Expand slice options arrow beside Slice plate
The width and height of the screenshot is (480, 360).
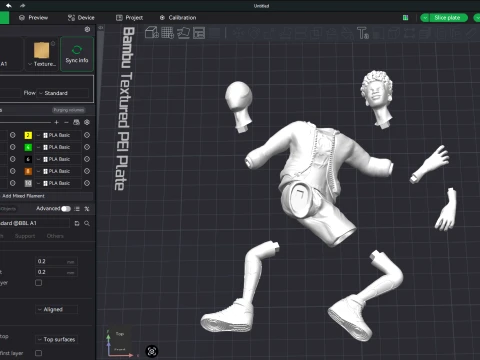(425, 18)
